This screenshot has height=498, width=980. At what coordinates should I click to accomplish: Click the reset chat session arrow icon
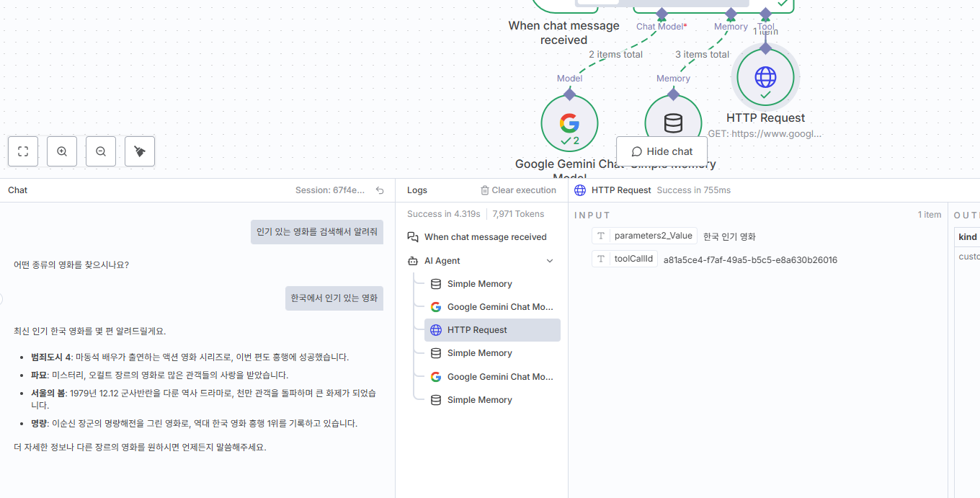click(380, 190)
